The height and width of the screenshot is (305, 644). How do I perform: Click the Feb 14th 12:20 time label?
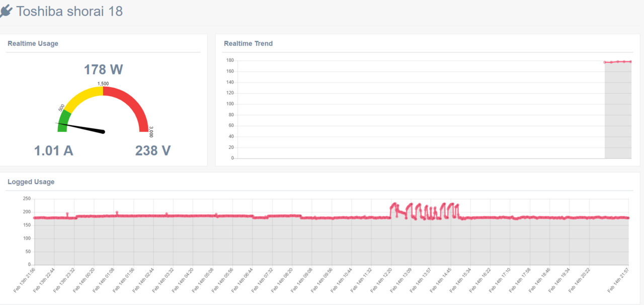[381, 280]
